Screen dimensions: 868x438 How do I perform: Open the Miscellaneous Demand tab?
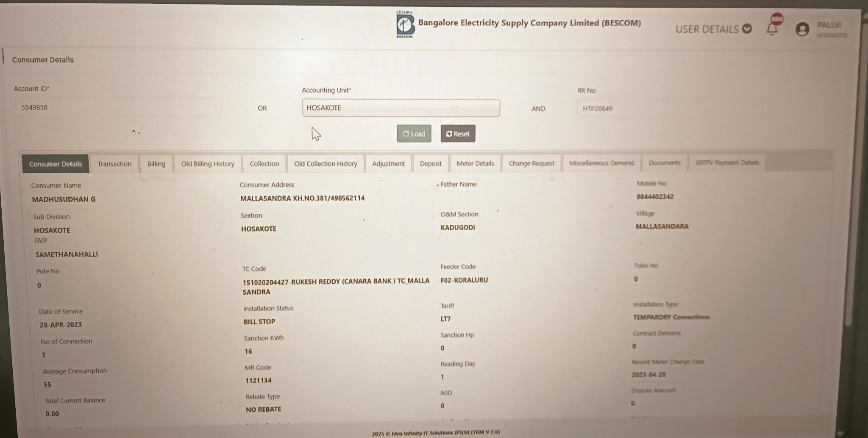601,163
